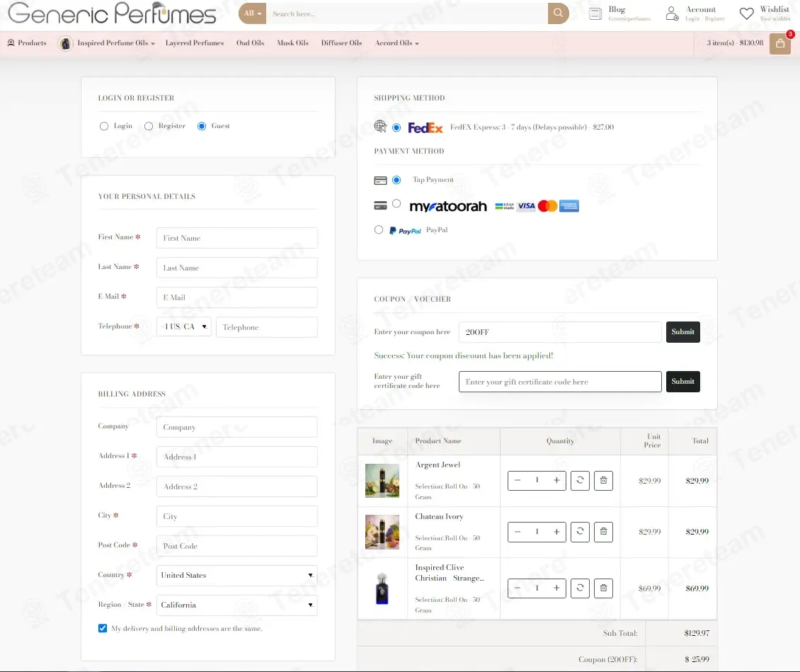Click the Generic Perfumes logo
This screenshot has height=672, width=800.
pyautogui.click(x=113, y=13)
